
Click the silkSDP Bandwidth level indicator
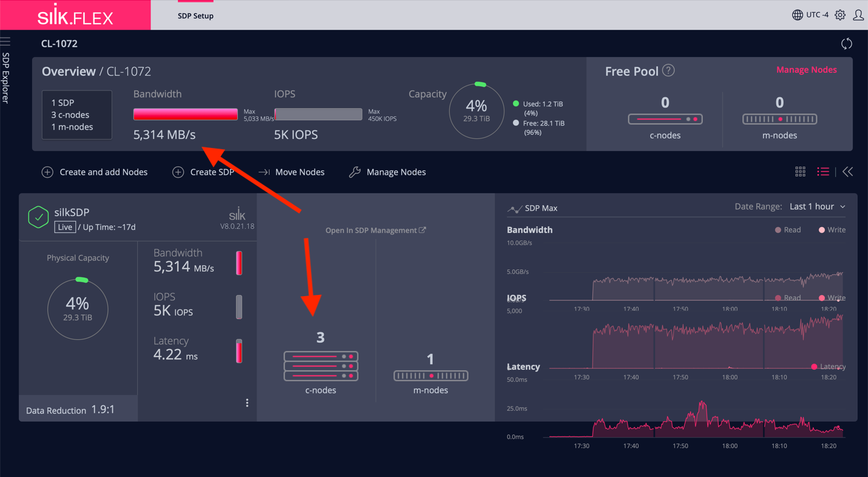tap(239, 263)
